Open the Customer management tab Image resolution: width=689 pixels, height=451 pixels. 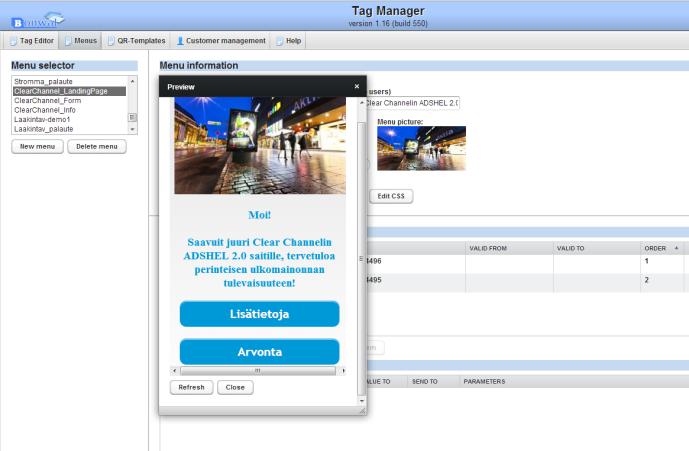tap(221, 41)
